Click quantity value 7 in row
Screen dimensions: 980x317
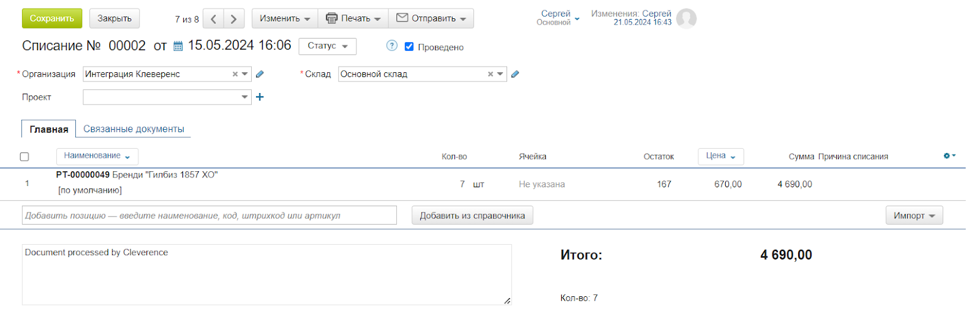462,184
